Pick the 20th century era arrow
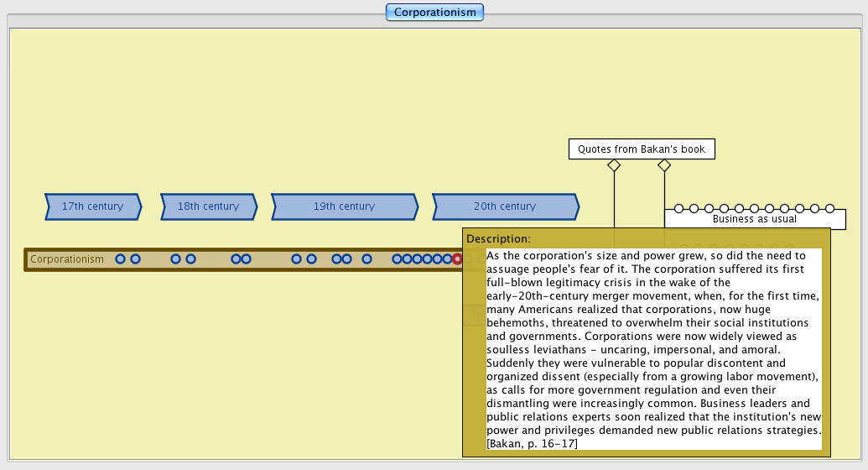 click(x=504, y=206)
